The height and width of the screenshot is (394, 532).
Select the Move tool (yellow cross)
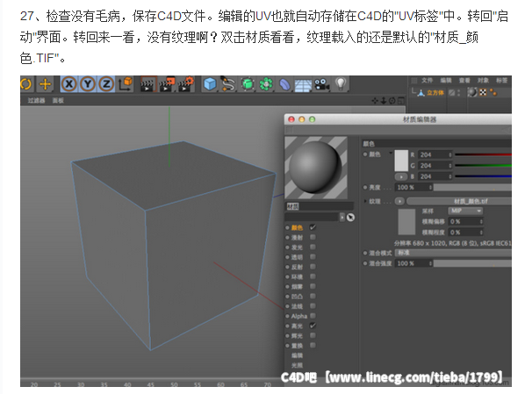pyautogui.click(x=45, y=84)
